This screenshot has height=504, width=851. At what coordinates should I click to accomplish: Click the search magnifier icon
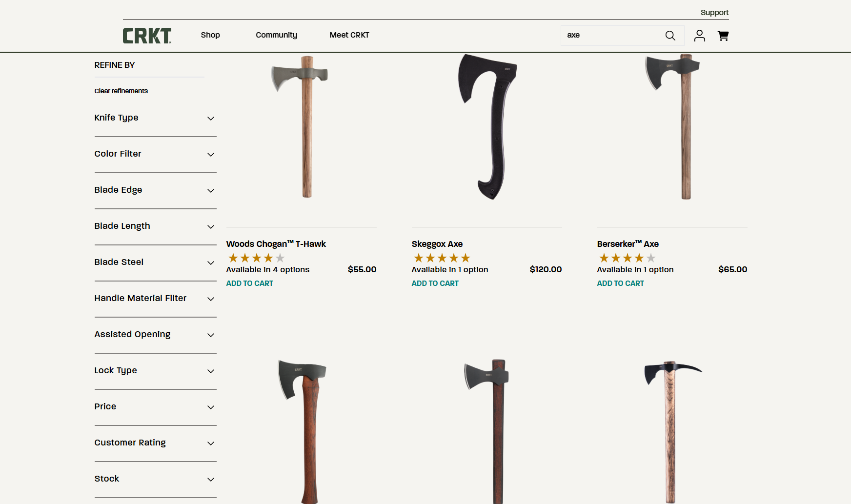click(x=670, y=36)
